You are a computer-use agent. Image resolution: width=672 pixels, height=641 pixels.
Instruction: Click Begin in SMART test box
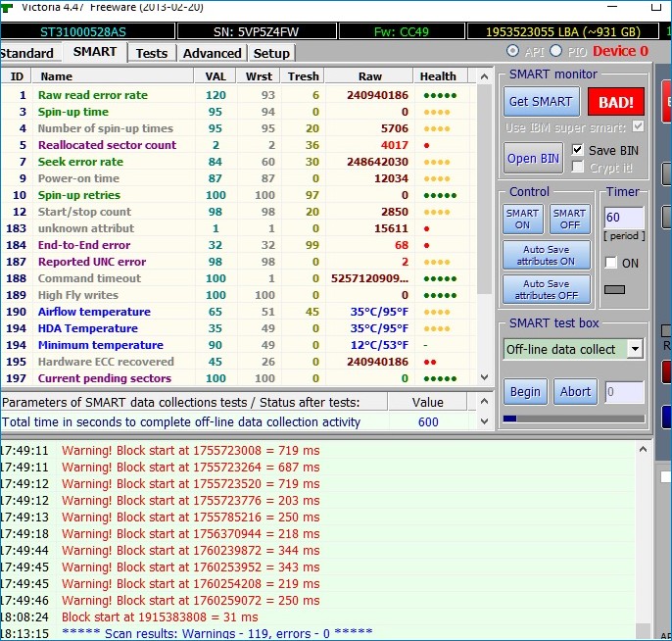pos(525,392)
